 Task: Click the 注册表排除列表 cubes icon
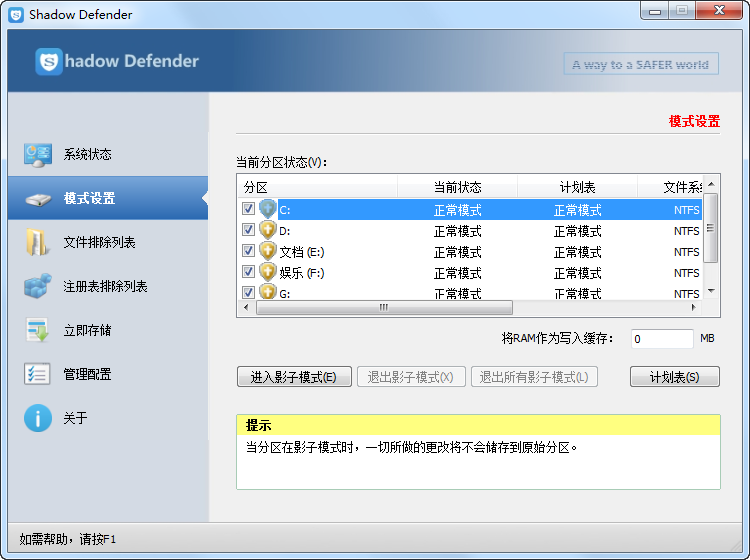37,287
